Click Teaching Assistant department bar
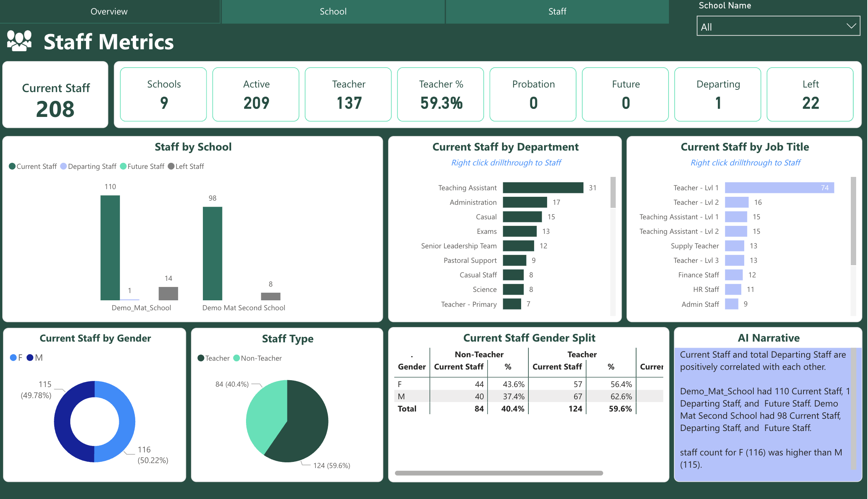 (543, 188)
